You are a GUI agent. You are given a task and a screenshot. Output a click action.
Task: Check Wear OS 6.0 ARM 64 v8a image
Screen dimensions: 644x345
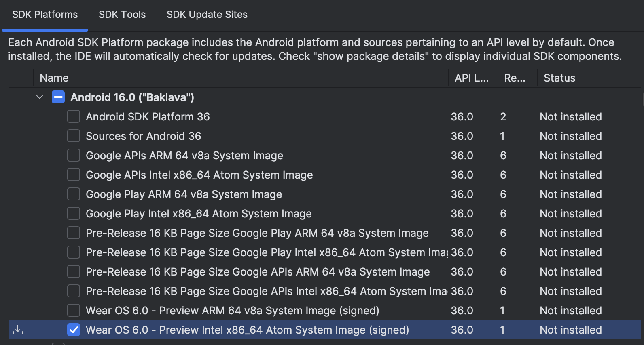click(x=74, y=311)
